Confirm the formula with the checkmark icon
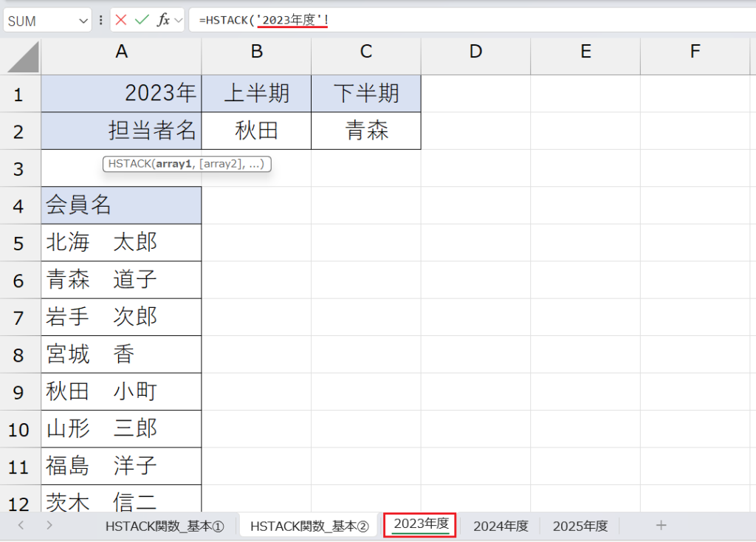Viewport: 756px width, 542px height. [x=142, y=21]
